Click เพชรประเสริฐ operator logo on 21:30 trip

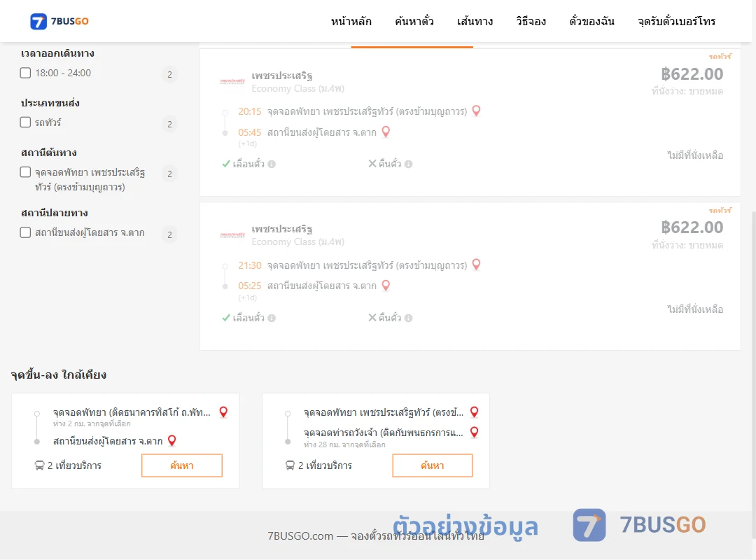[232, 235]
